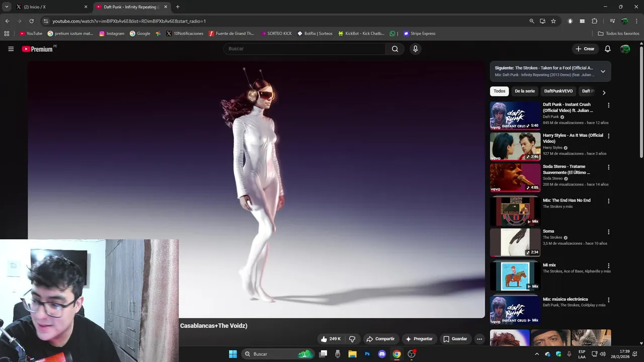Show hidden system tray icons
The image size is (644, 362).
537,354
